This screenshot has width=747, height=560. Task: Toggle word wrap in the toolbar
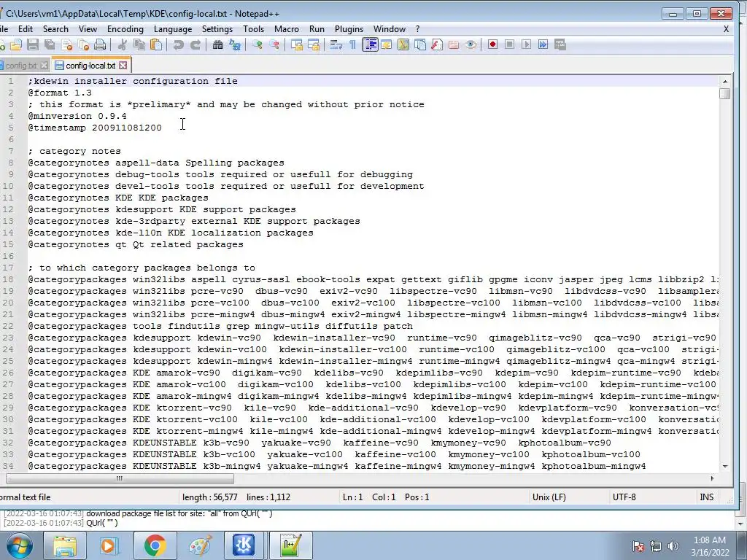click(x=336, y=44)
